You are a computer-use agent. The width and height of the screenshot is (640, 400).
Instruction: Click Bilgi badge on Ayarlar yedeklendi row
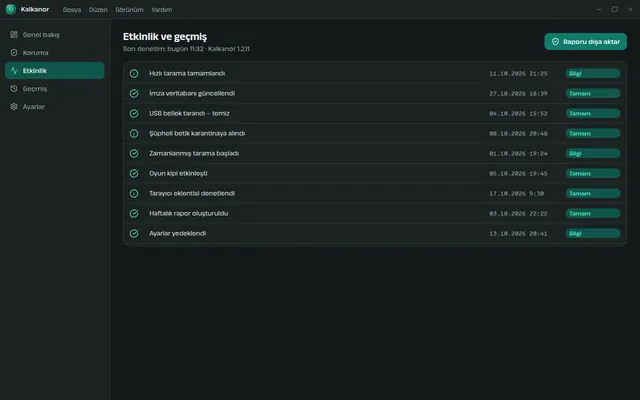[593, 233]
